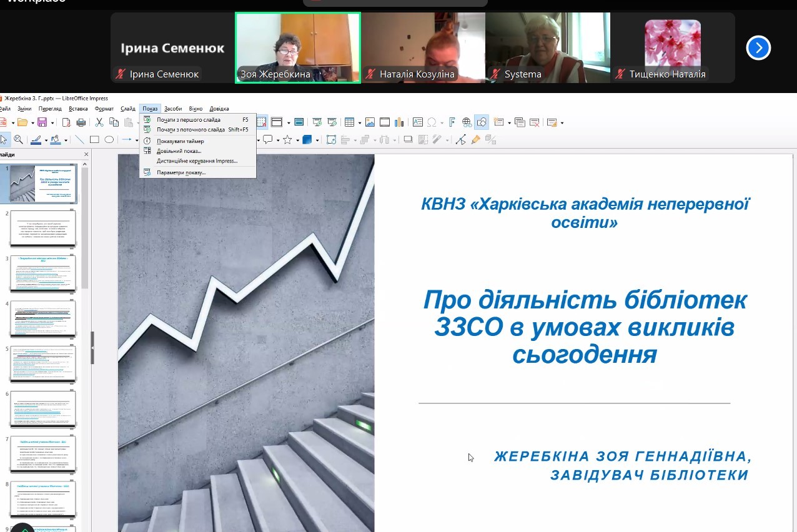Open the Fontwork text icon
Screen dimensions: 797x532
coord(452,122)
